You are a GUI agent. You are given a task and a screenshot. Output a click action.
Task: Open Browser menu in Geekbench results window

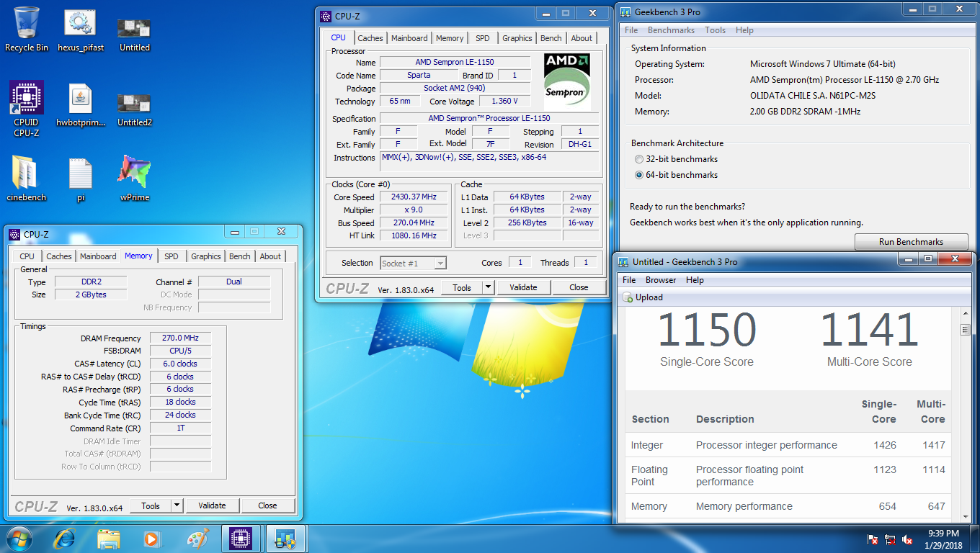pyautogui.click(x=661, y=280)
